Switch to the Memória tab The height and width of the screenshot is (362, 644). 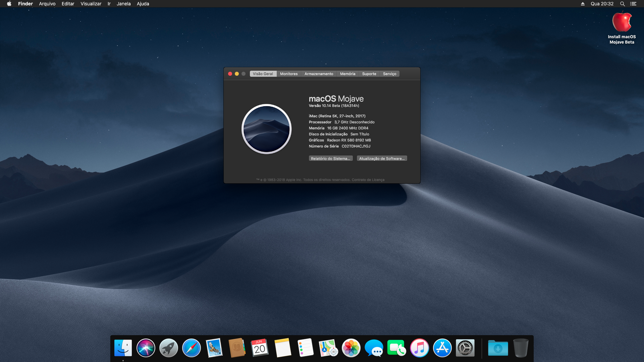coord(347,74)
